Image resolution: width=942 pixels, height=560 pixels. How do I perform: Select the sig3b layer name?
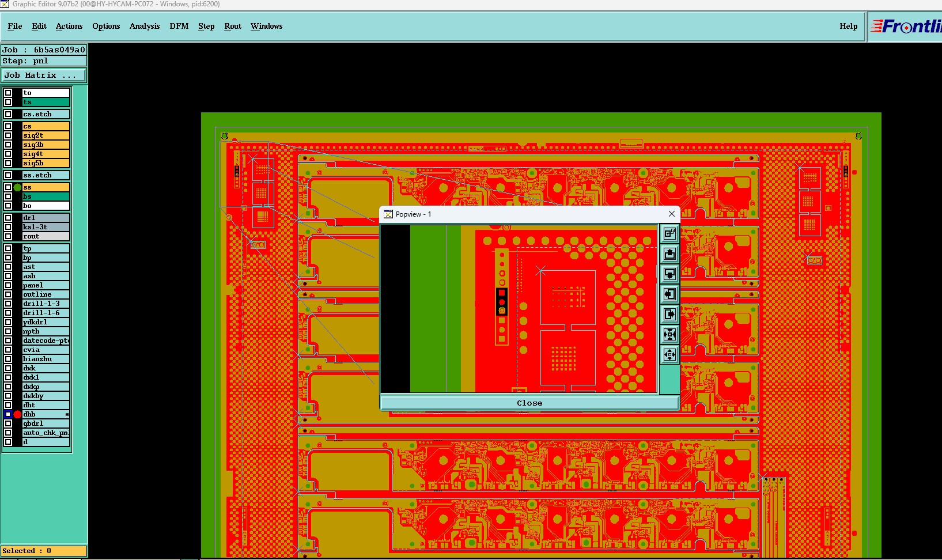click(x=46, y=145)
